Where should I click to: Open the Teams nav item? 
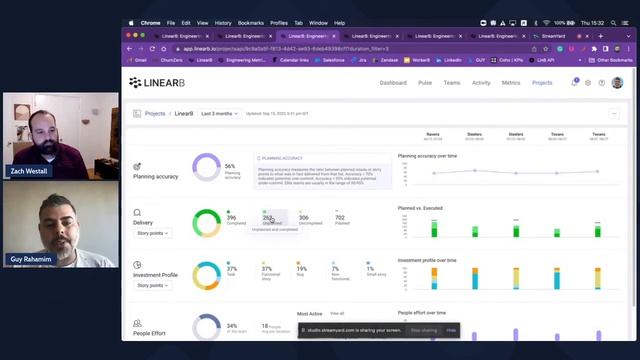(452, 83)
